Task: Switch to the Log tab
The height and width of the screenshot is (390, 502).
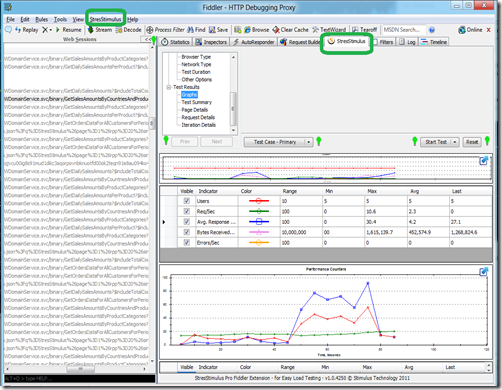Action: point(407,42)
